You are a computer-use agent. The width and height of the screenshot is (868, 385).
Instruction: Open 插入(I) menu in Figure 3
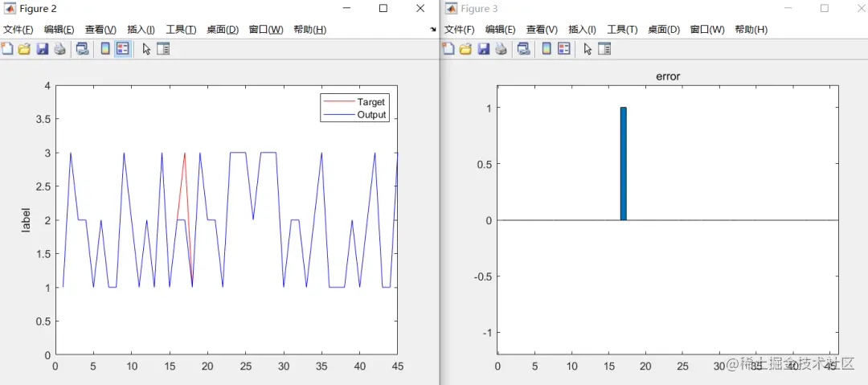coord(582,30)
